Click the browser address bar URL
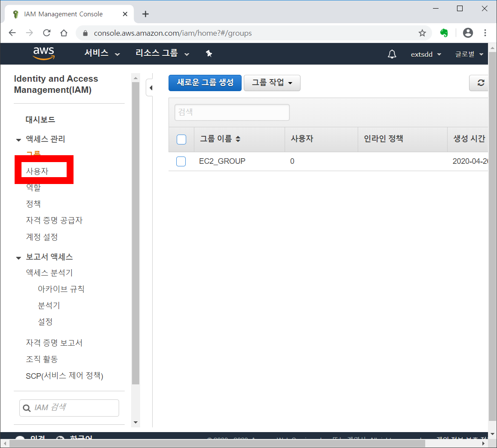The height and width of the screenshot is (448, 497). 173,33
